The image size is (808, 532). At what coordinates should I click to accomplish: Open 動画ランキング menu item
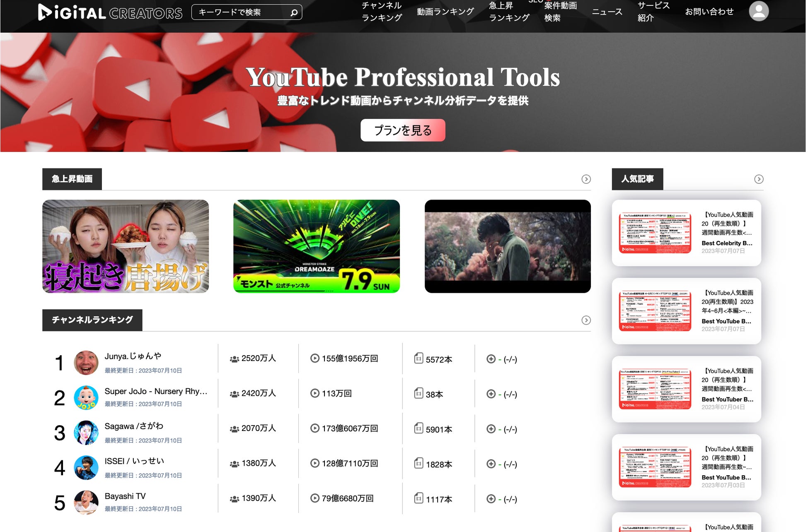445,12
